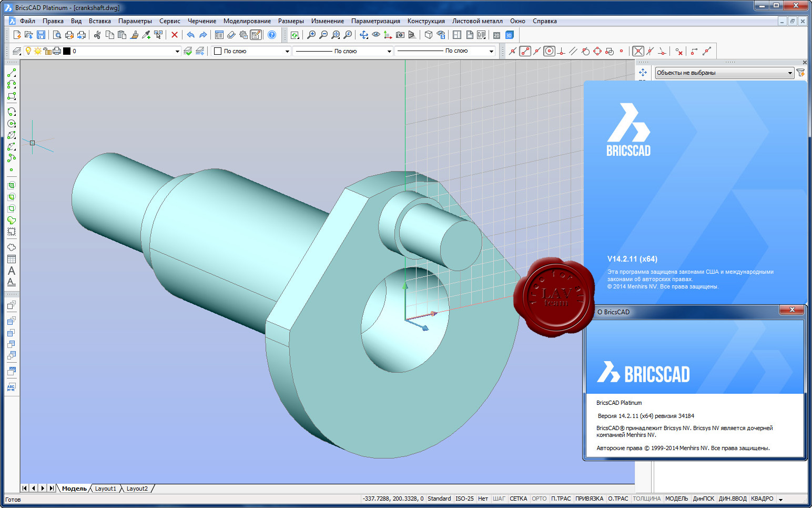Click the Zoom Out magnifier icon
This screenshot has height=508, width=812.
[x=323, y=35]
